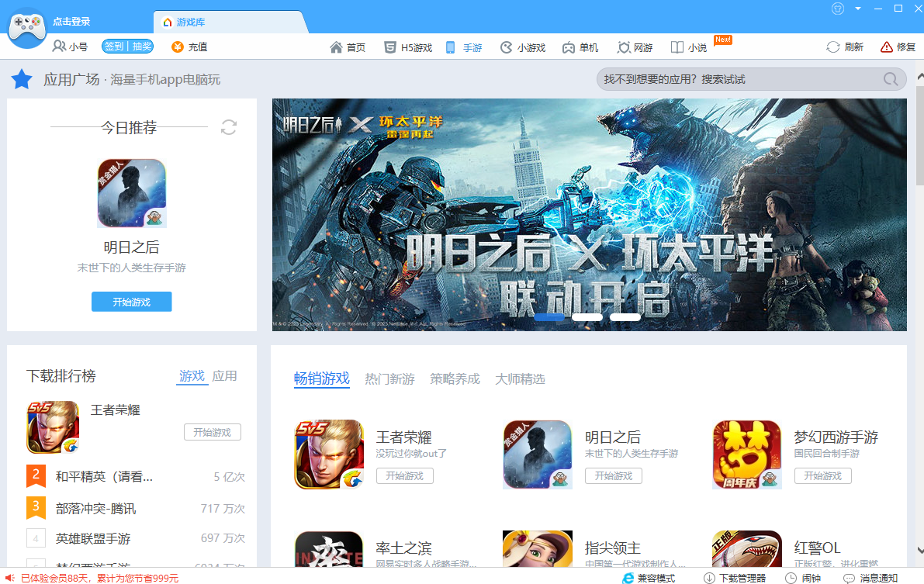The height and width of the screenshot is (584, 924).
Task: Click the 修复 repair warning icon
Action: 887,47
